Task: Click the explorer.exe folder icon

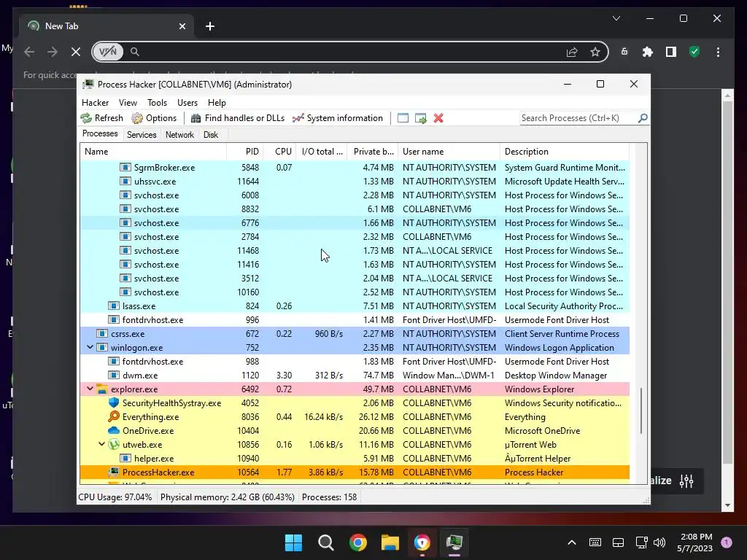Action: [102, 389]
